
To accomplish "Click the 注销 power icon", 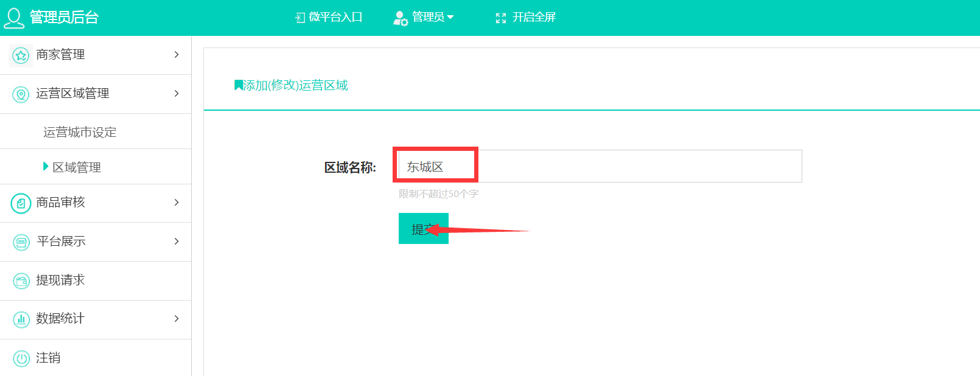I will click(x=21, y=358).
